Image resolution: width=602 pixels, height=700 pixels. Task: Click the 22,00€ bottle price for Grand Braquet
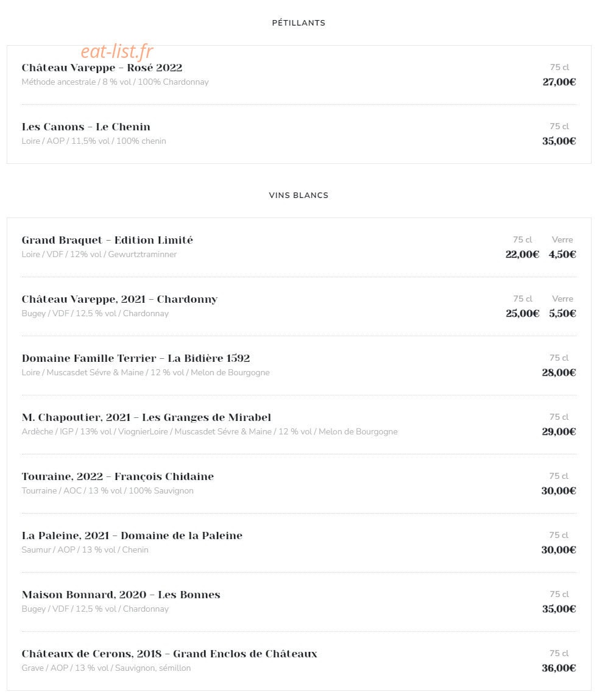522,254
